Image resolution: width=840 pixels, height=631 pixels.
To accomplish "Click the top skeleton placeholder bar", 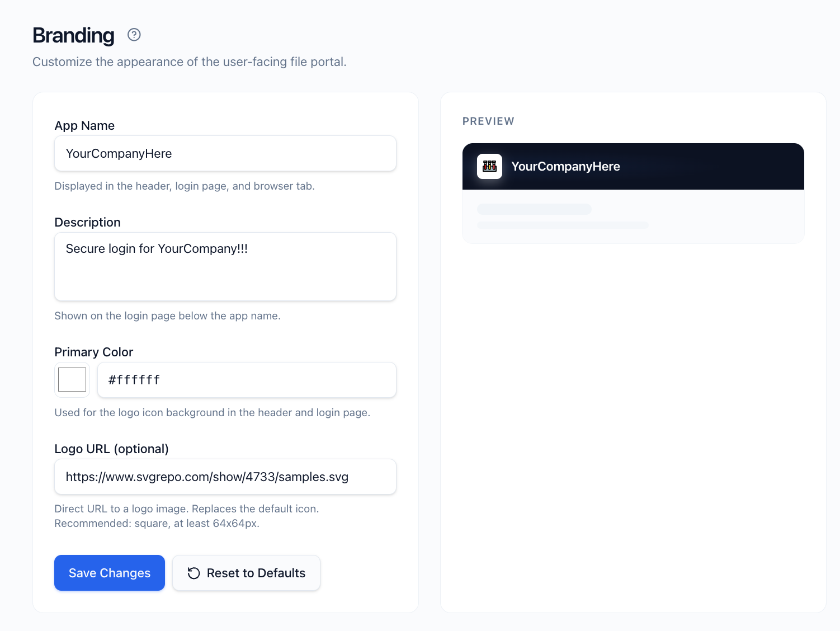I will (x=534, y=209).
